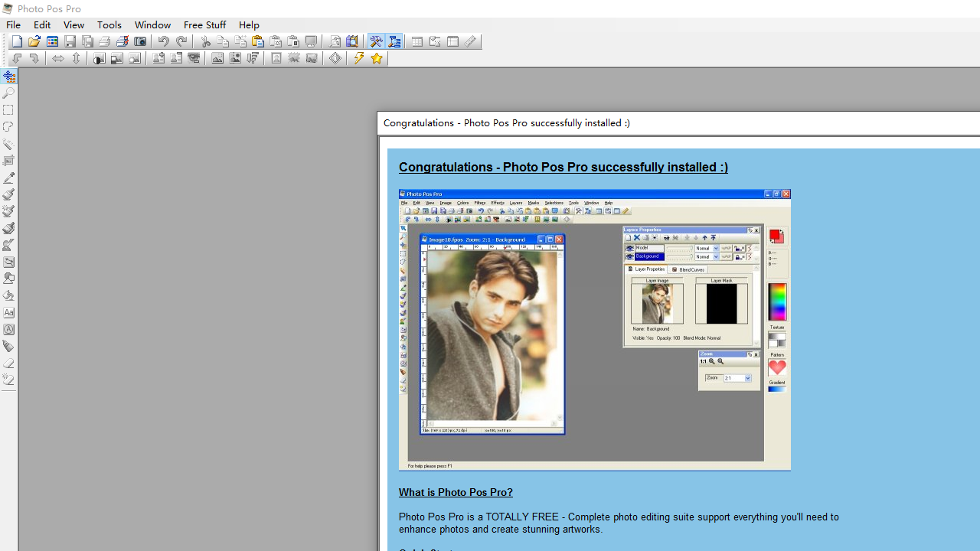Click the Help menu in the menu bar

coord(249,24)
